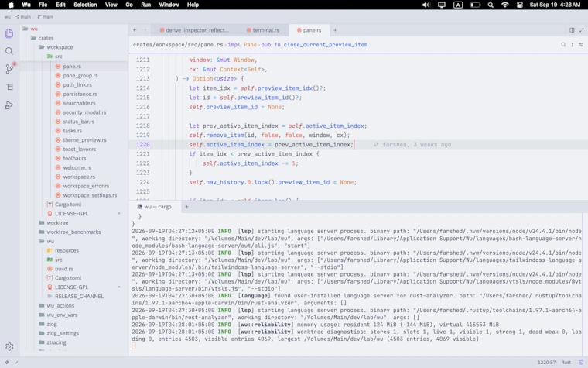Click line number 1220 in gutter
The width and height of the screenshot is (588, 368).
pyautogui.click(x=143, y=145)
